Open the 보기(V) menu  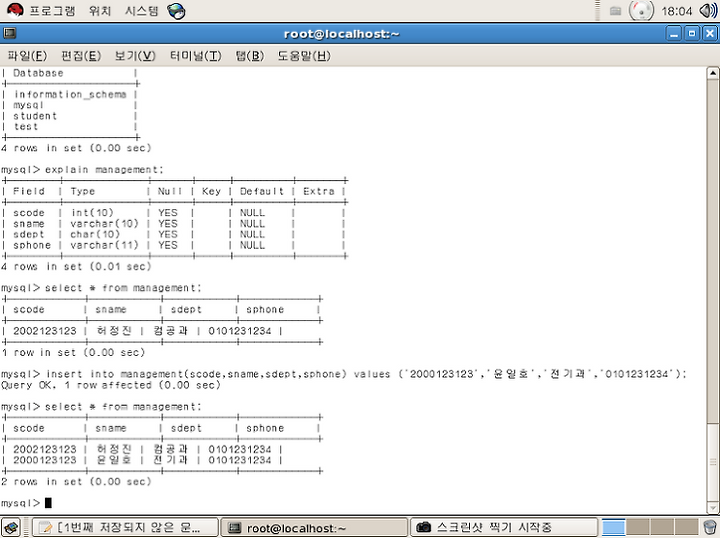tap(135, 56)
